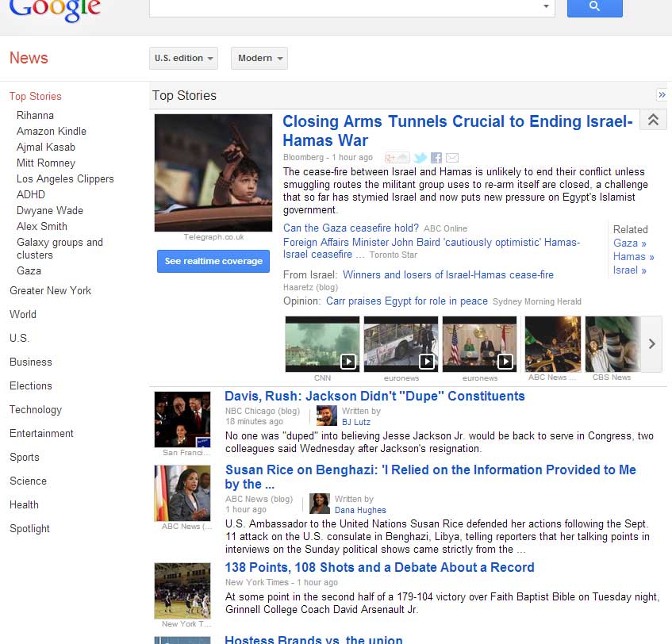The image size is (672, 644).
Task: Email the arms tunnels story
Action: tap(451, 158)
